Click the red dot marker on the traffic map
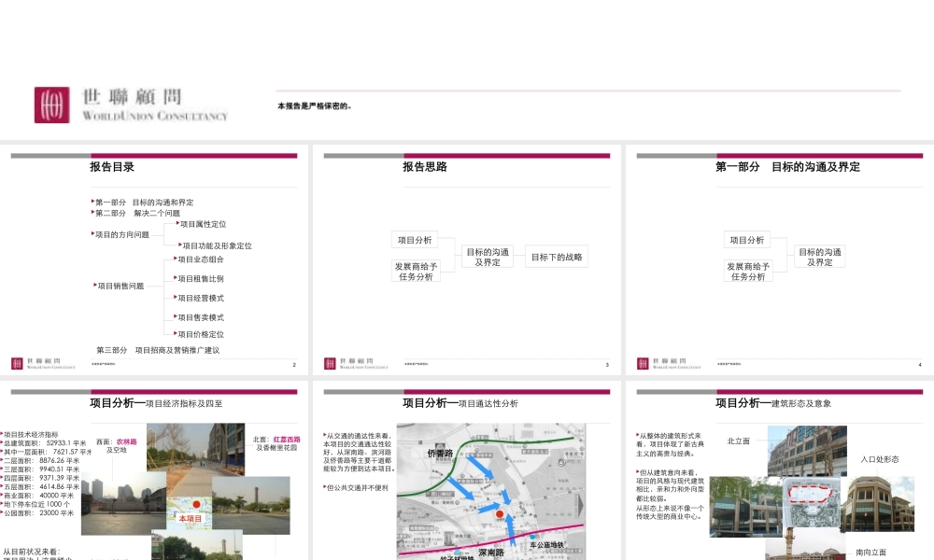 pyautogui.click(x=500, y=514)
